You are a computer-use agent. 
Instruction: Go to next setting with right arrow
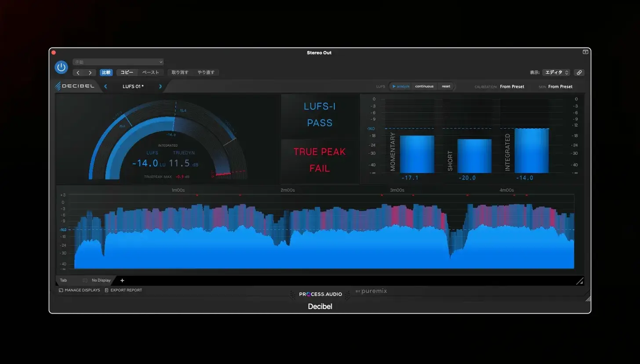pos(90,73)
